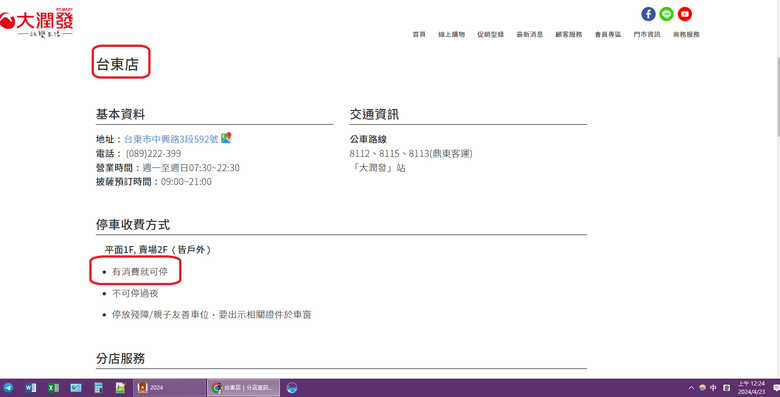The height and width of the screenshot is (397, 780).
Task: Open the 商務服務 navigation item
Action: pyautogui.click(x=686, y=34)
